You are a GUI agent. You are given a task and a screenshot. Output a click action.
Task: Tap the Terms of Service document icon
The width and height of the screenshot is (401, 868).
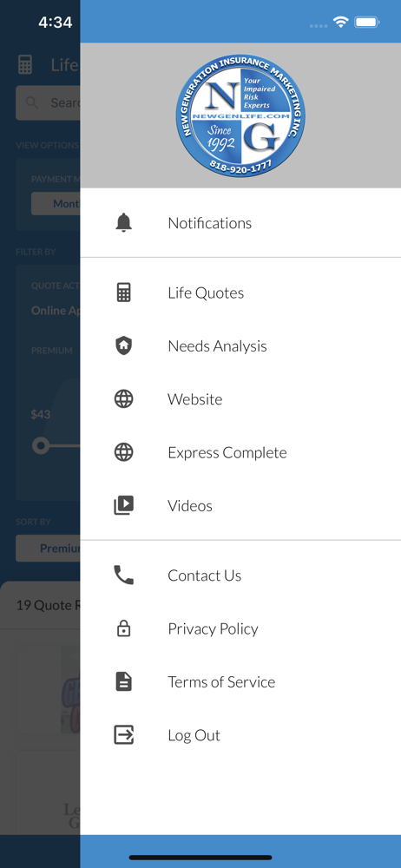click(123, 681)
